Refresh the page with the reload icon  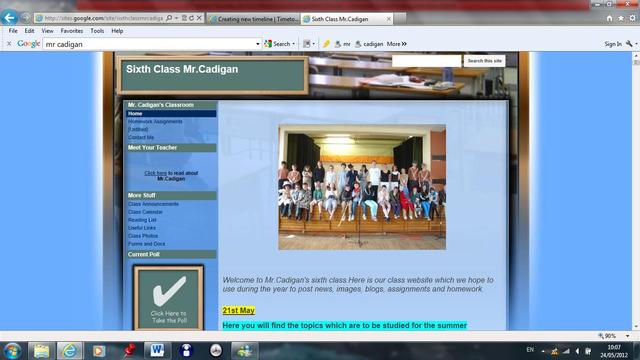[x=191, y=18]
